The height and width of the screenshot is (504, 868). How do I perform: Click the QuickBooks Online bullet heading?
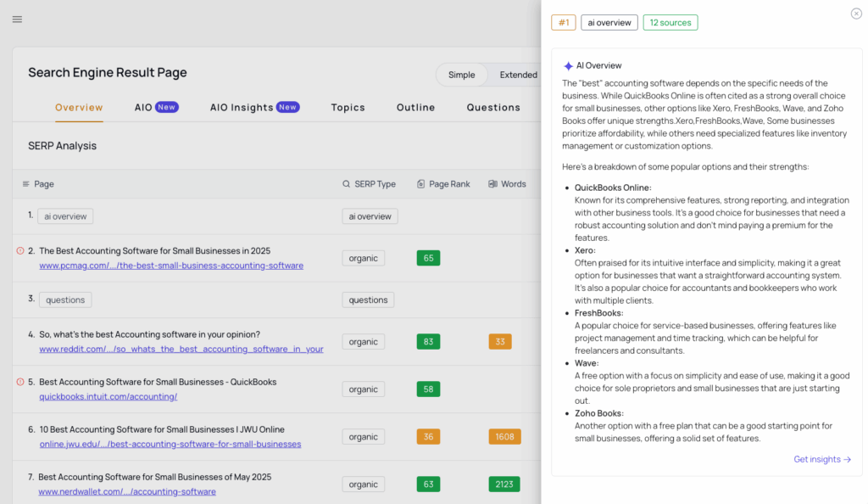613,188
